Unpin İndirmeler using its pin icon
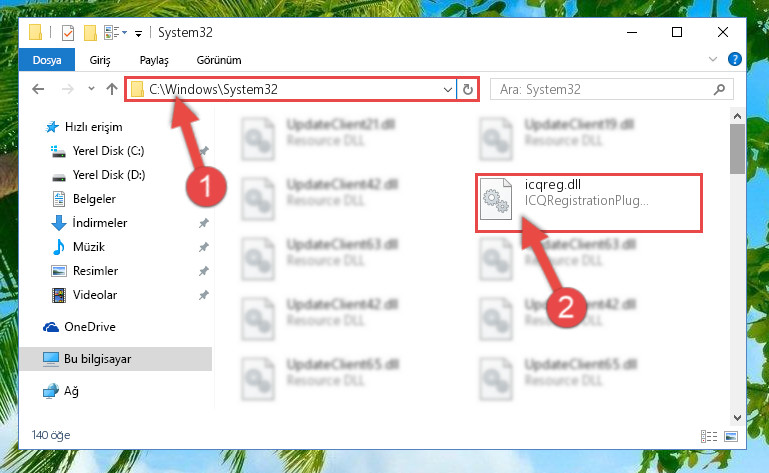 [x=204, y=223]
